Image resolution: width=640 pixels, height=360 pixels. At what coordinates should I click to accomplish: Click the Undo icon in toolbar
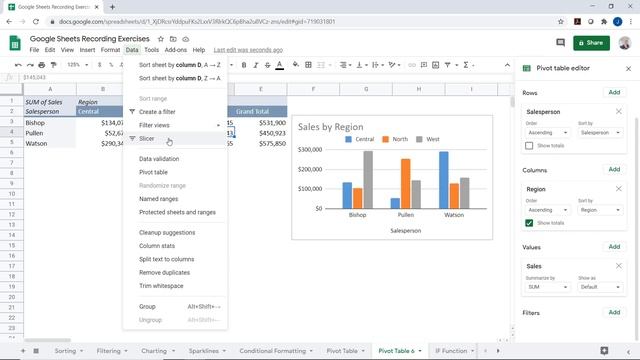[18, 65]
